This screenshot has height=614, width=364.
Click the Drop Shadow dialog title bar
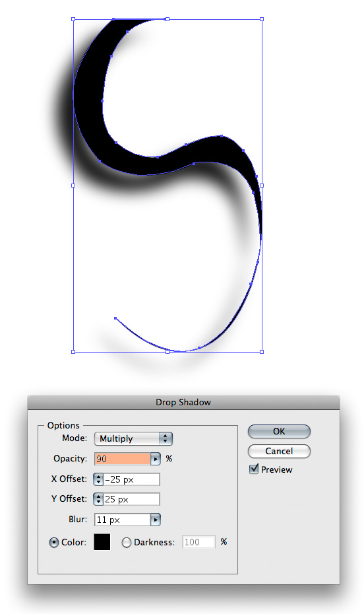pos(183,403)
